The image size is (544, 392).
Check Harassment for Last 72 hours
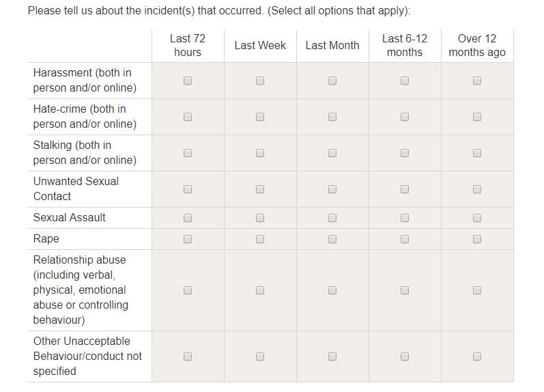click(188, 81)
